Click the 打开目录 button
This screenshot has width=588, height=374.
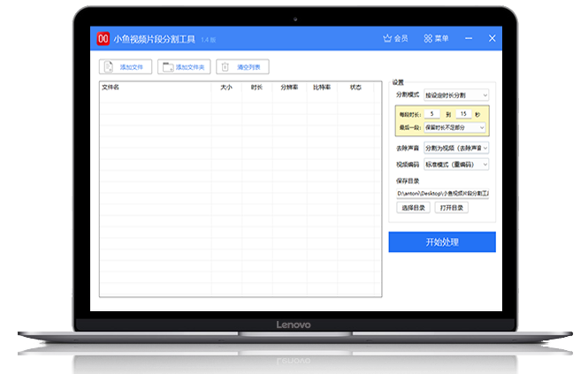tap(451, 208)
